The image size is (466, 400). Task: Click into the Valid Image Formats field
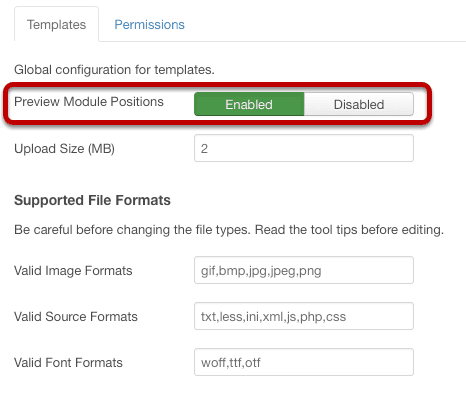point(304,270)
